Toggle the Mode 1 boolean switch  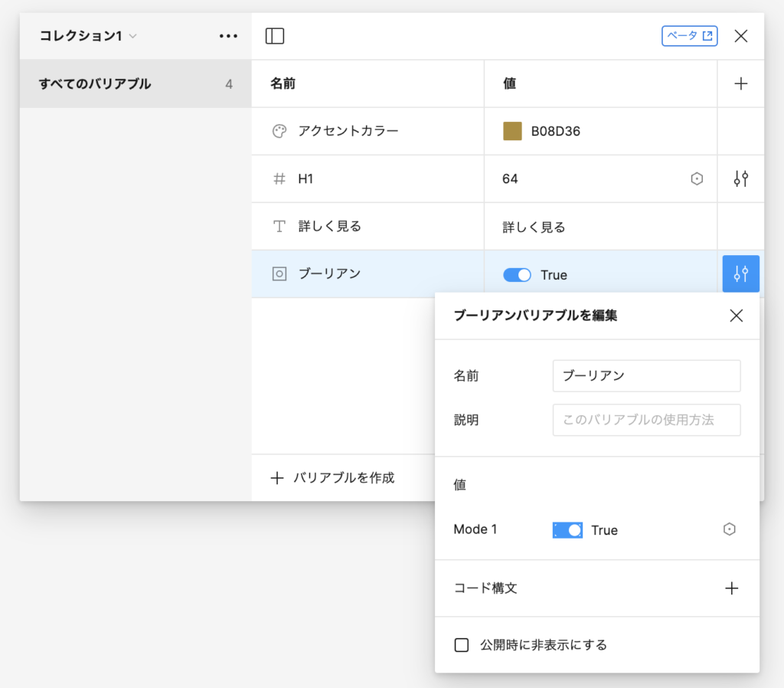(x=567, y=530)
